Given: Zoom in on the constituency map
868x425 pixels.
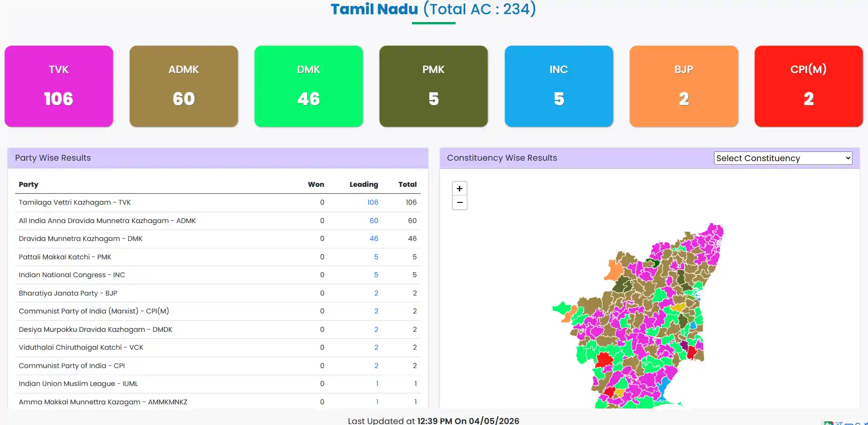Looking at the screenshot, I should (459, 189).
